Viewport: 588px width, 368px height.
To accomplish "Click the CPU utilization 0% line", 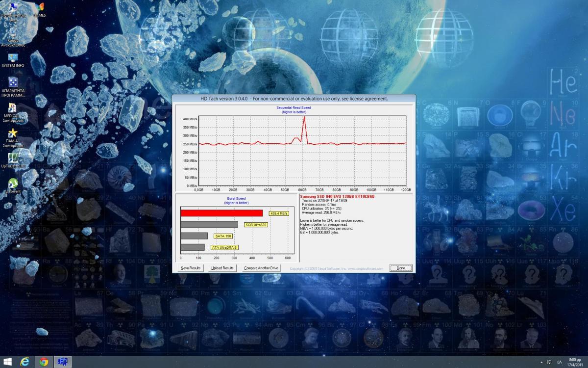I will click(x=322, y=209).
